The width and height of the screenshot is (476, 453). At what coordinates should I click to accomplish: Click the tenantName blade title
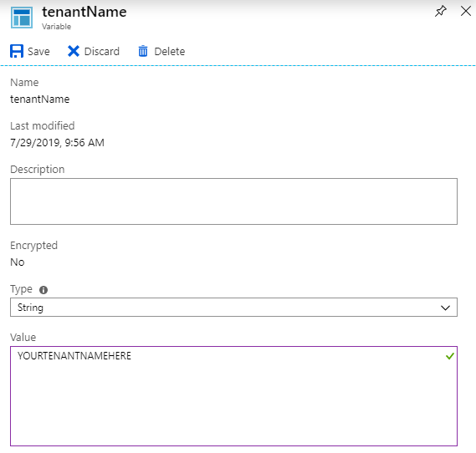[84, 13]
